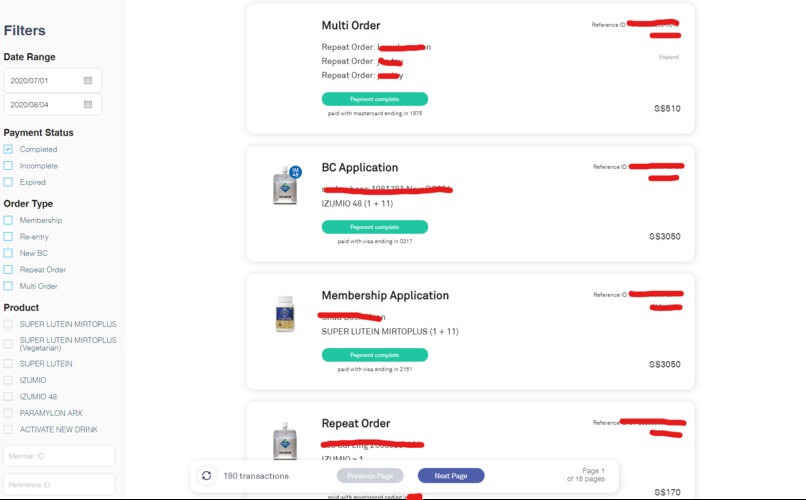Click the start date field 2020/07/01
This screenshot has height=500, width=806.
click(52, 81)
